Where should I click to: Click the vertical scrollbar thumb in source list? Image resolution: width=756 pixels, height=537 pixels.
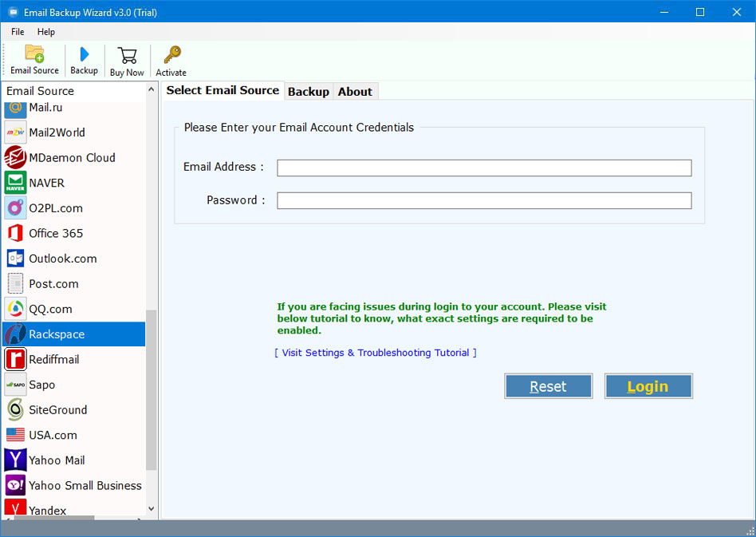tap(152, 390)
